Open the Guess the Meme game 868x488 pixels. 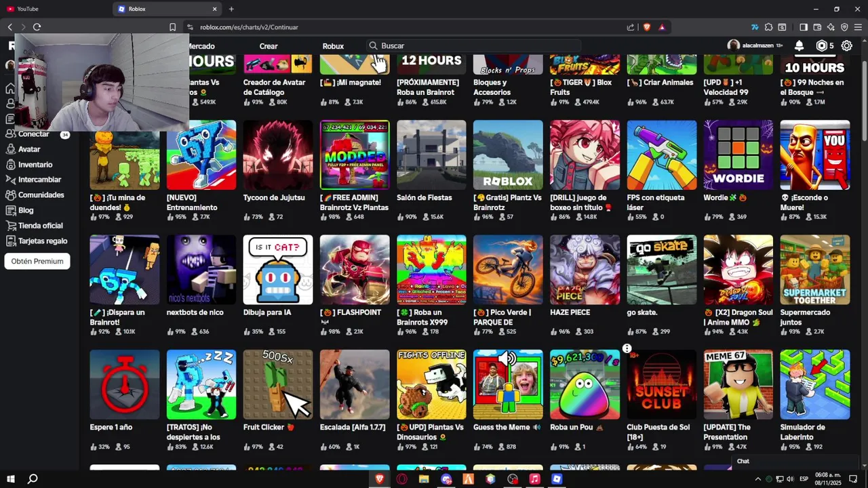tap(508, 384)
